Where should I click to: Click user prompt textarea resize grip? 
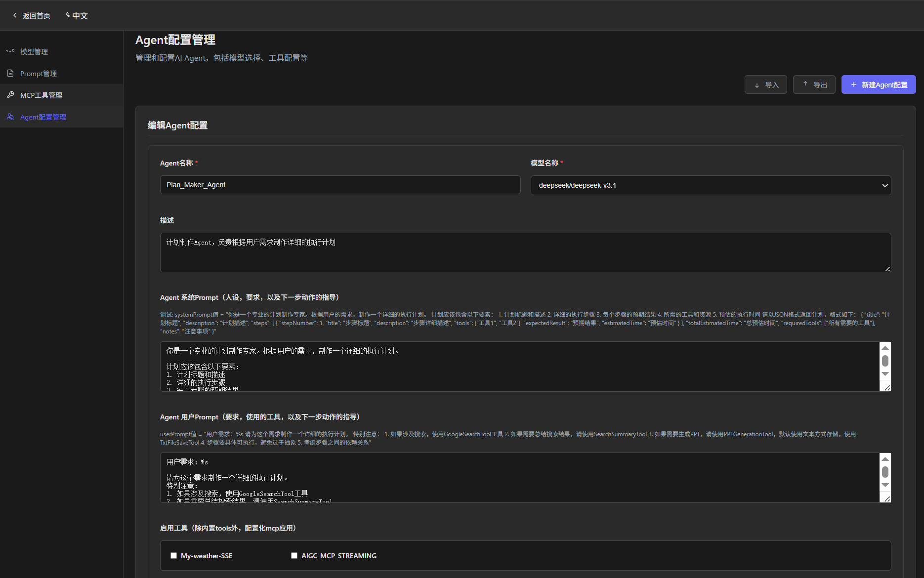[x=887, y=499]
